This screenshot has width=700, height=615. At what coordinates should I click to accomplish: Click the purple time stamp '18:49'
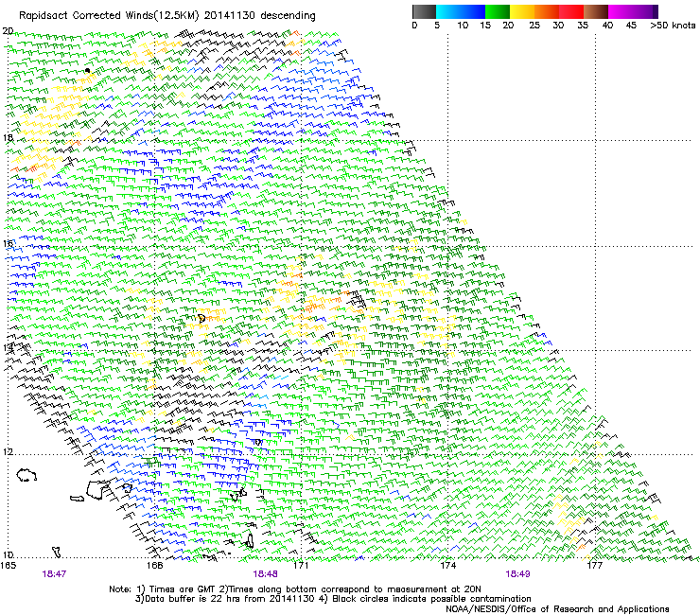517,574
